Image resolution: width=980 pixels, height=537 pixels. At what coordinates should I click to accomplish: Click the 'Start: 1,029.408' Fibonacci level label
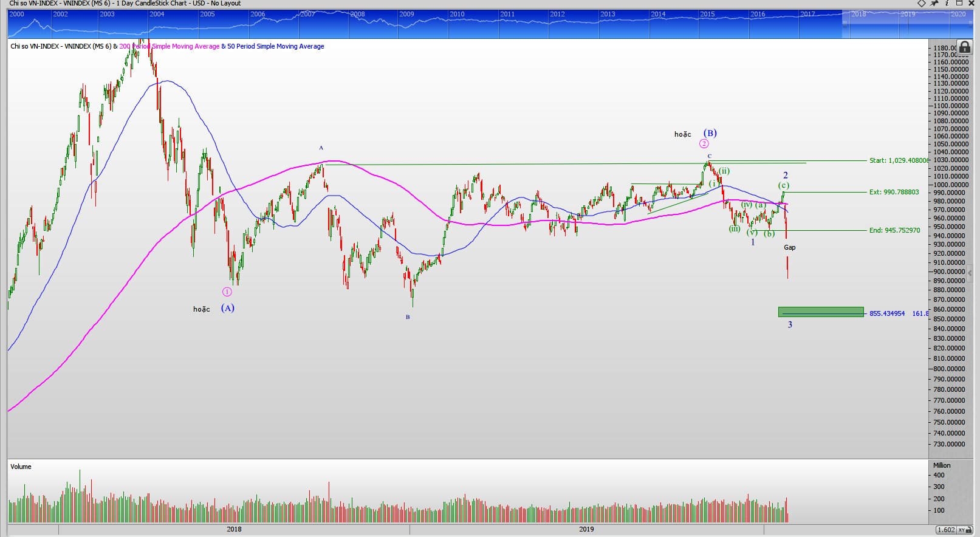tap(898, 160)
